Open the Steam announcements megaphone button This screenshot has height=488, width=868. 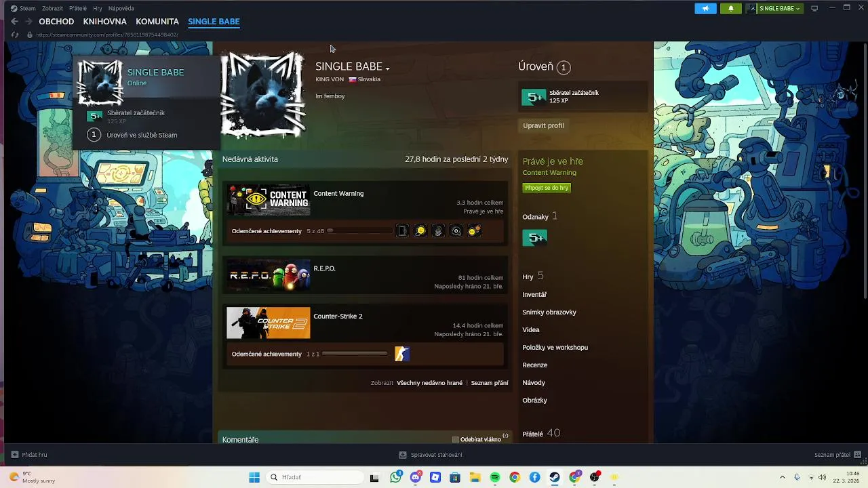[705, 8]
